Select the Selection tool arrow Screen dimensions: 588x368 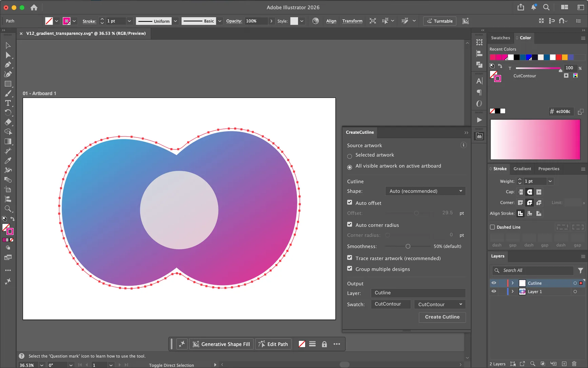click(x=8, y=45)
